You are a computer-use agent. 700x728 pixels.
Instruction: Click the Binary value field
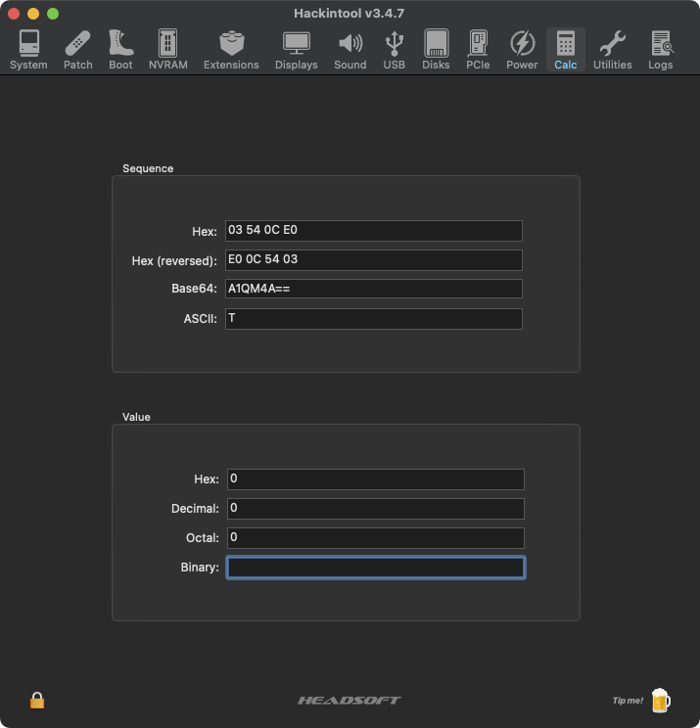(x=376, y=568)
